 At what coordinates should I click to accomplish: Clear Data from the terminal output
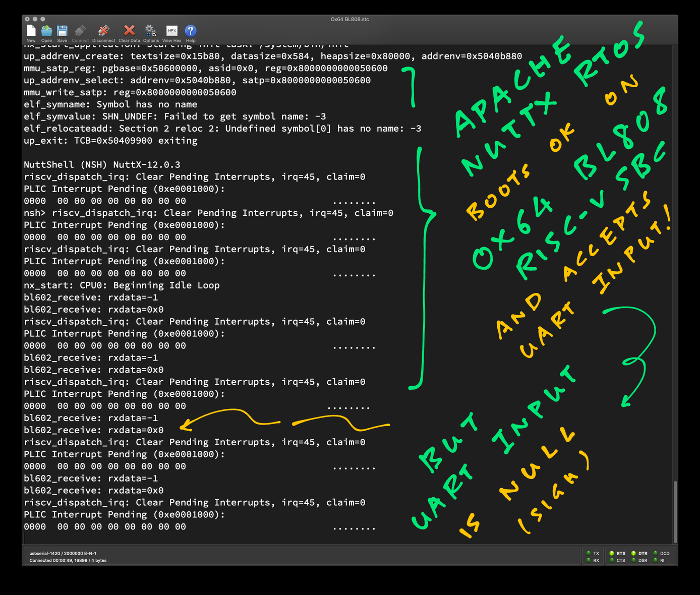click(129, 31)
